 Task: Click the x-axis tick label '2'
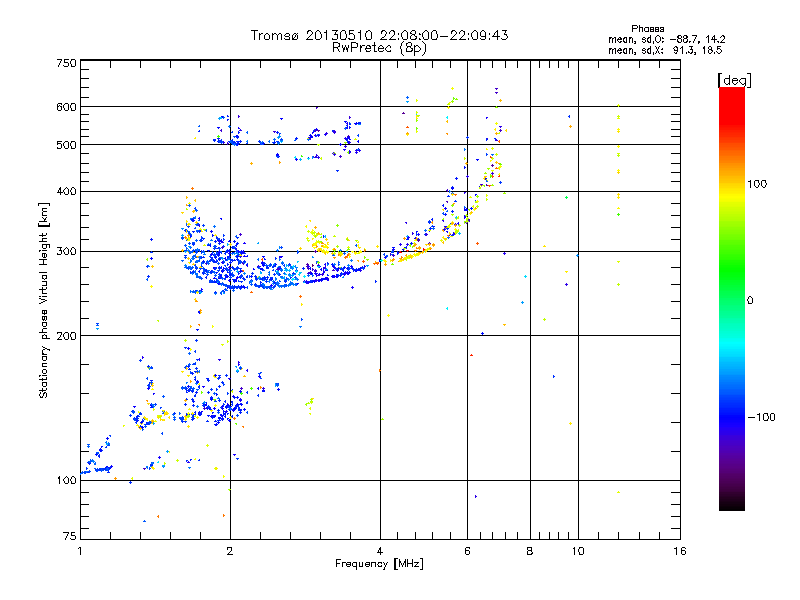pyautogui.click(x=230, y=551)
